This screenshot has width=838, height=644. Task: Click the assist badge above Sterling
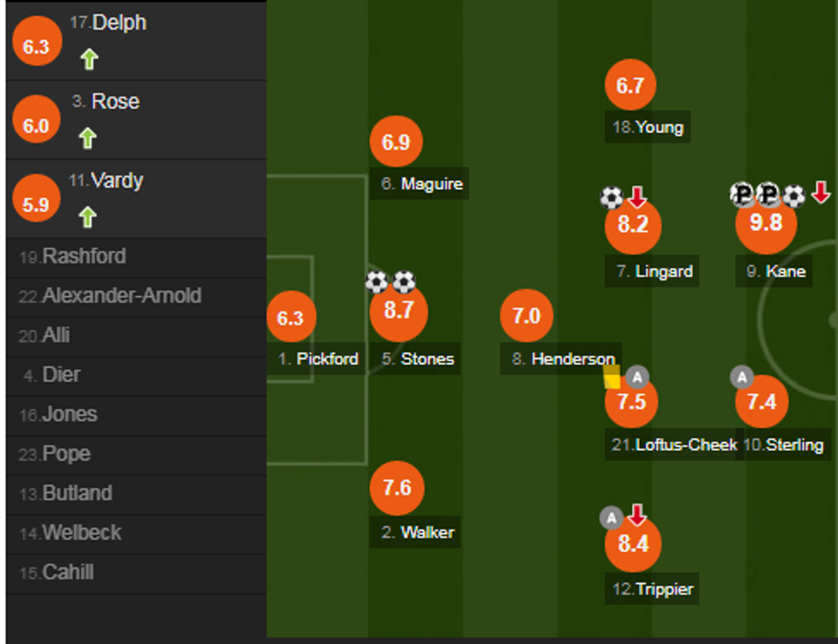point(741,377)
